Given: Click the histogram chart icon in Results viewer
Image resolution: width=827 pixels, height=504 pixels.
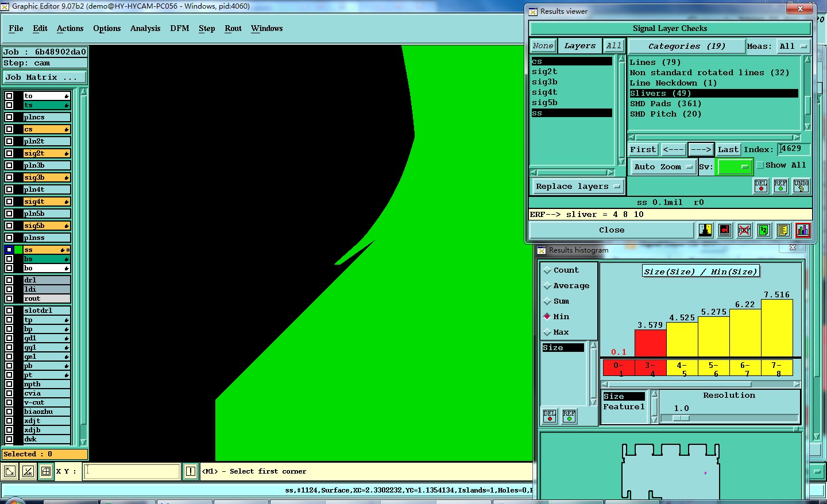Looking at the screenshot, I should 802,230.
